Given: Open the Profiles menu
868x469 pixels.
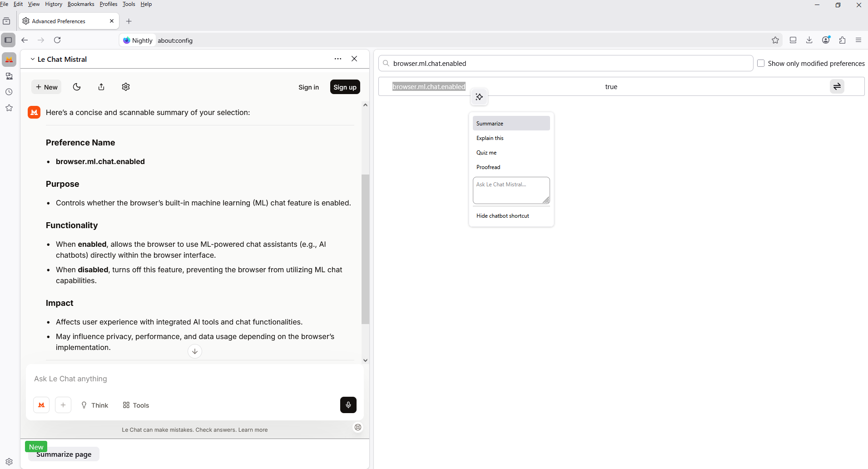Looking at the screenshot, I should click(x=109, y=4).
